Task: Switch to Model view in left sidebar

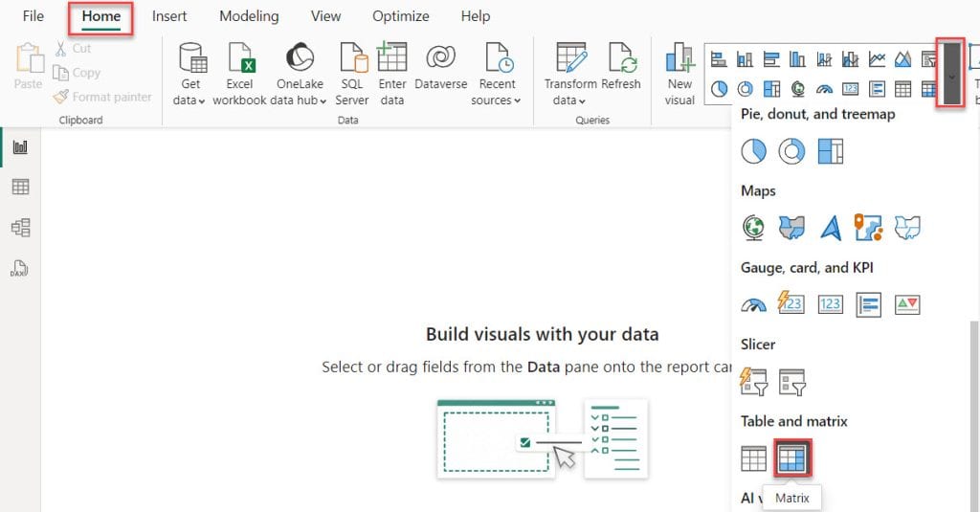Action: pos(21,227)
